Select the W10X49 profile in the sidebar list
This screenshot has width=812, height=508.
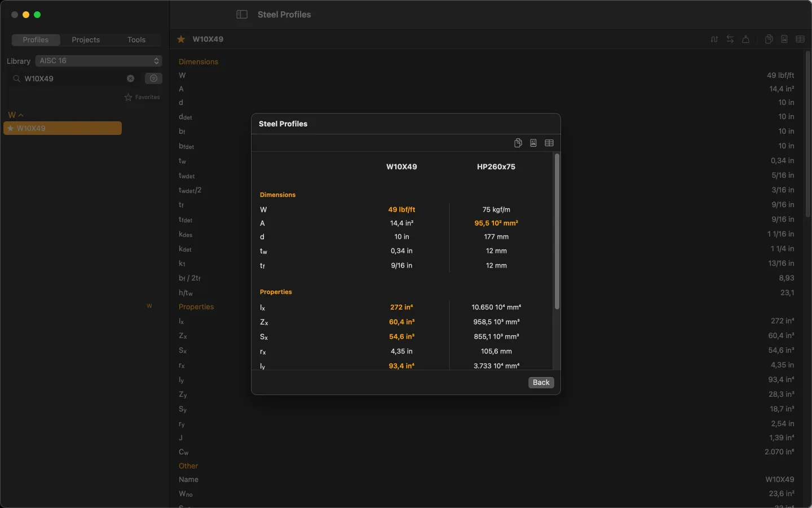pos(63,128)
